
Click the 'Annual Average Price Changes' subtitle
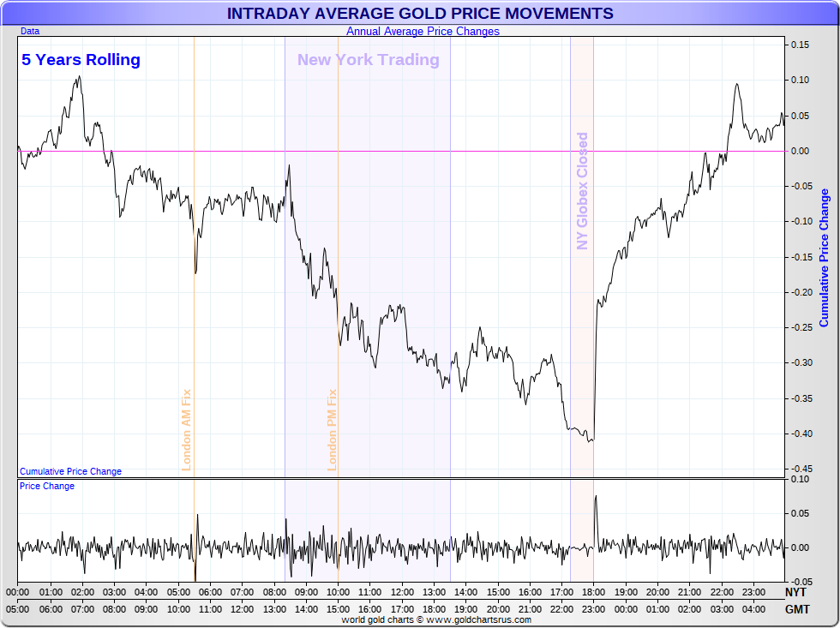click(x=423, y=32)
